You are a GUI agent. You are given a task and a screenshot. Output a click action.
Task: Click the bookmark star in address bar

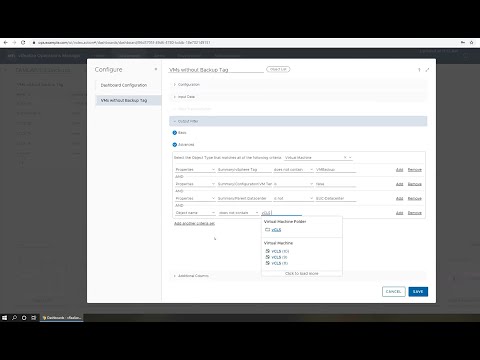(471, 42)
